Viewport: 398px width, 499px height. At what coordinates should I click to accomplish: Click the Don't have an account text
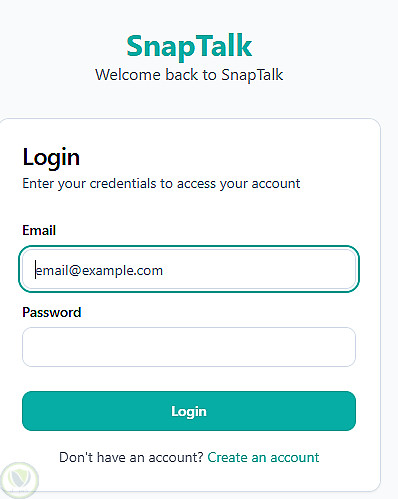(x=131, y=457)
